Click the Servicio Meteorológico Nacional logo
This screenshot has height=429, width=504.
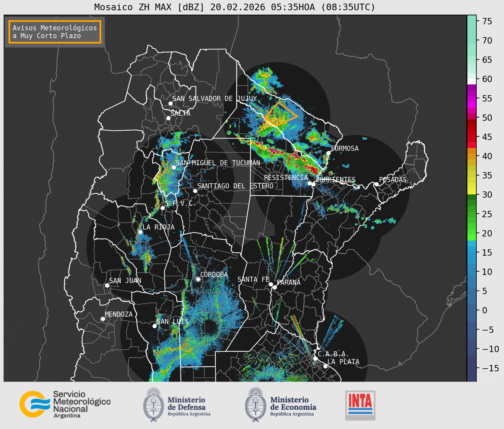tap(65, 404)
